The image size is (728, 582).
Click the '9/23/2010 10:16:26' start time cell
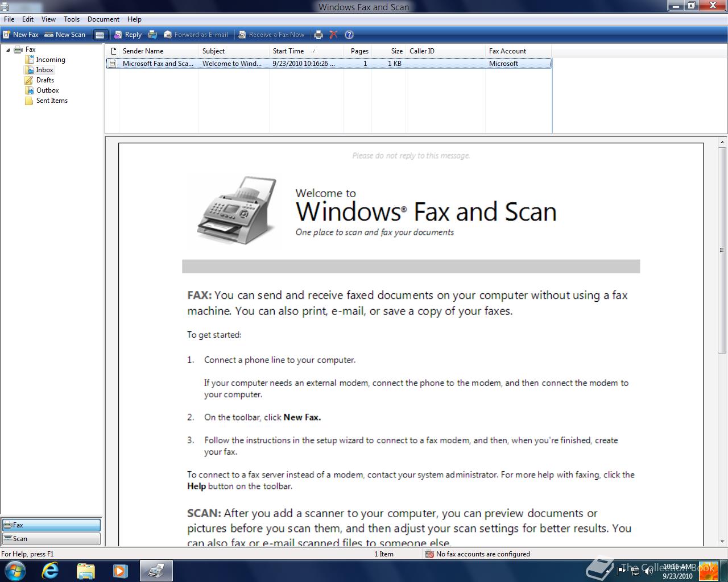(304, 64)
